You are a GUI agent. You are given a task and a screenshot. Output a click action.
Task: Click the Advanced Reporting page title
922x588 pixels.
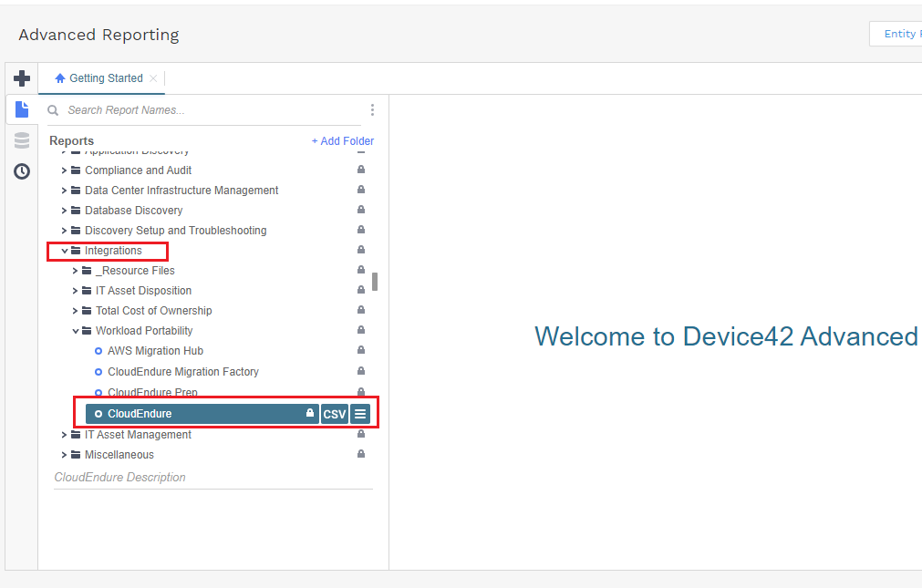[x=98, y=35]
